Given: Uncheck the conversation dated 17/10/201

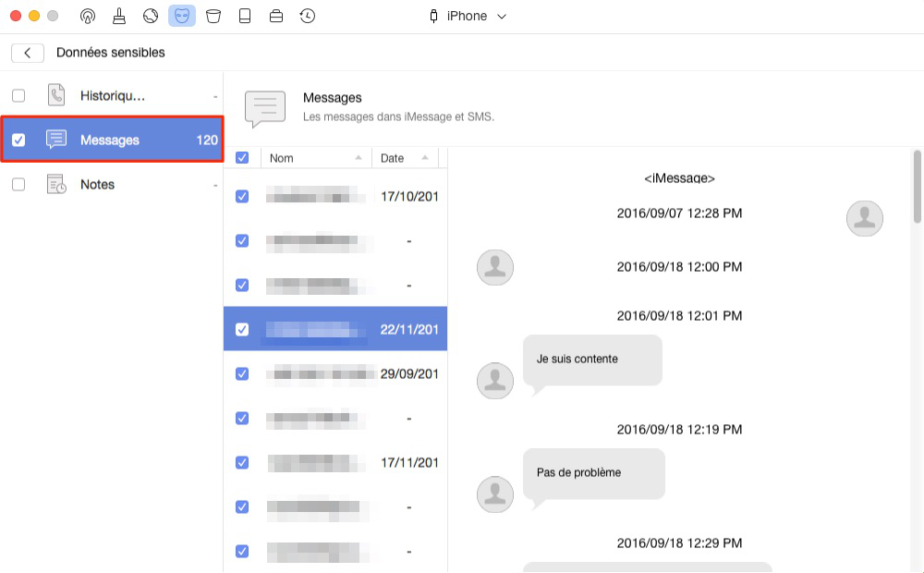Looking at the screenshot, I should click(241, 196).
